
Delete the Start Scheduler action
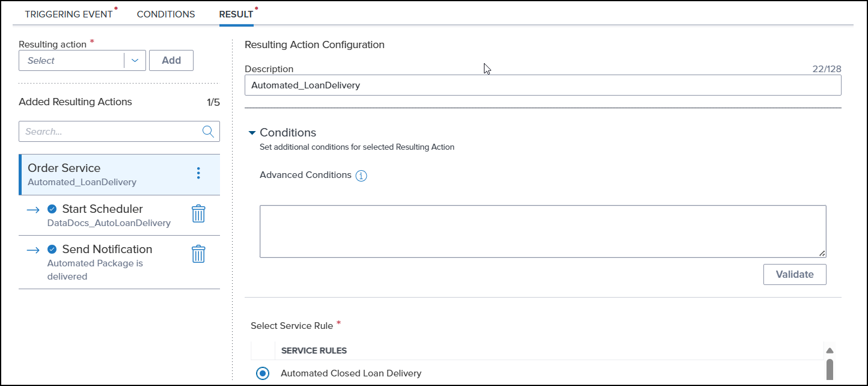click(198, 214)
